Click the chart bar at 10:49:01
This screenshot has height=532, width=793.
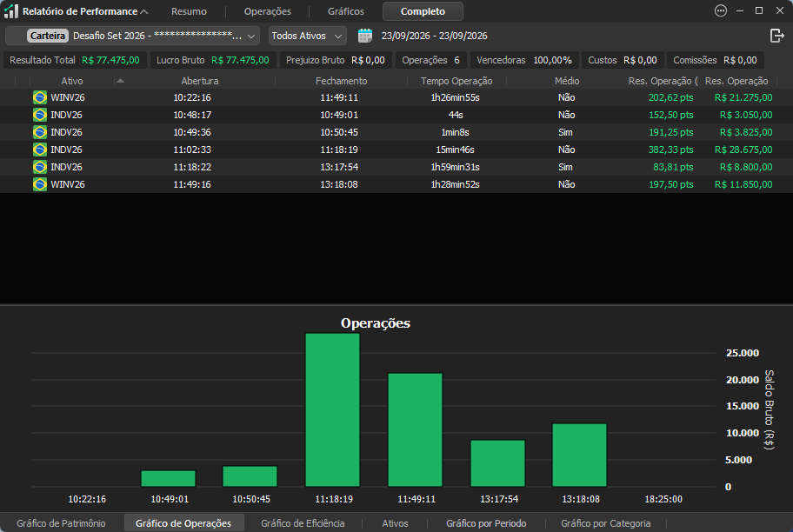tap(169, 479)
